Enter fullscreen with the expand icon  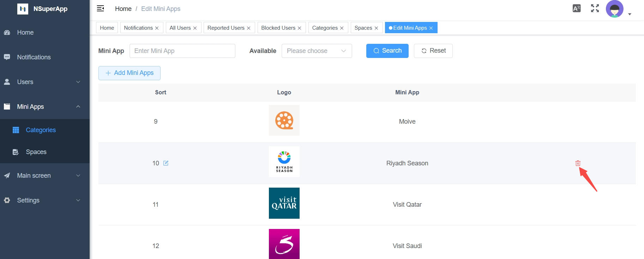coord(595,8)
